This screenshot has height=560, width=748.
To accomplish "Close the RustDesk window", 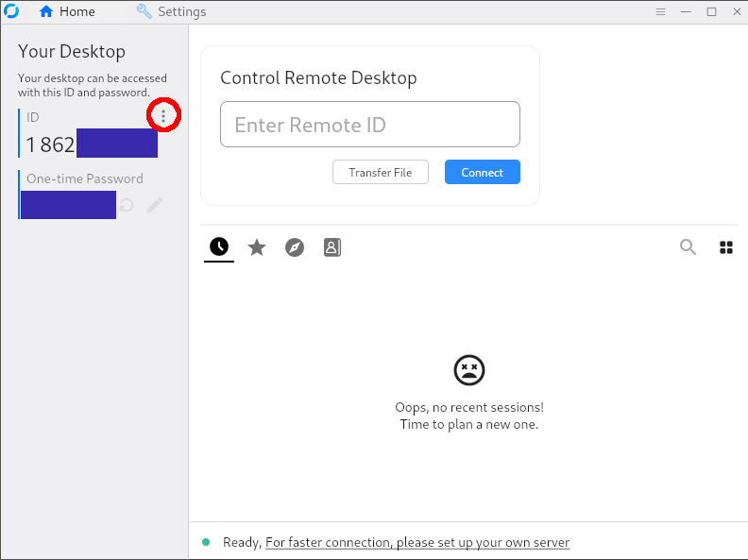I will click(x=737, y=11).
